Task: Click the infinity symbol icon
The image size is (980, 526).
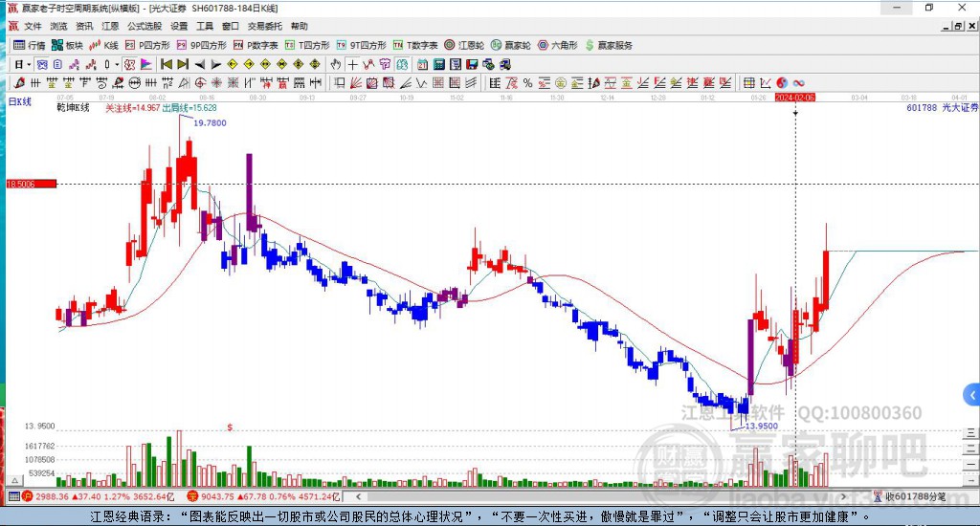Action: 798,82
